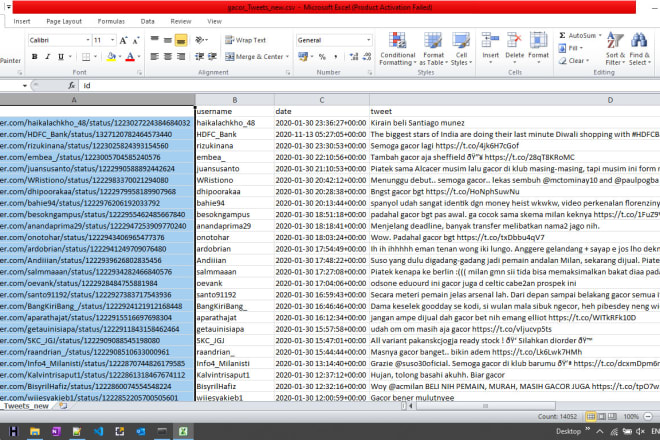The image size is (660, 440).
Task: Toggle bold formatting
Action: tap(35, 56)
